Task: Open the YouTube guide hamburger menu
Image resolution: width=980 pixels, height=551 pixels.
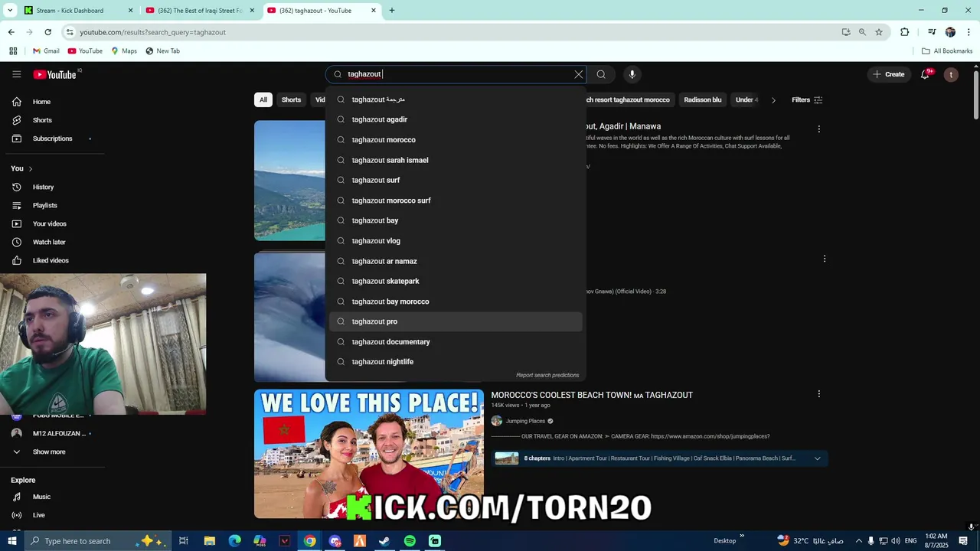Action: pyautogui.click(x=16, y=74)
